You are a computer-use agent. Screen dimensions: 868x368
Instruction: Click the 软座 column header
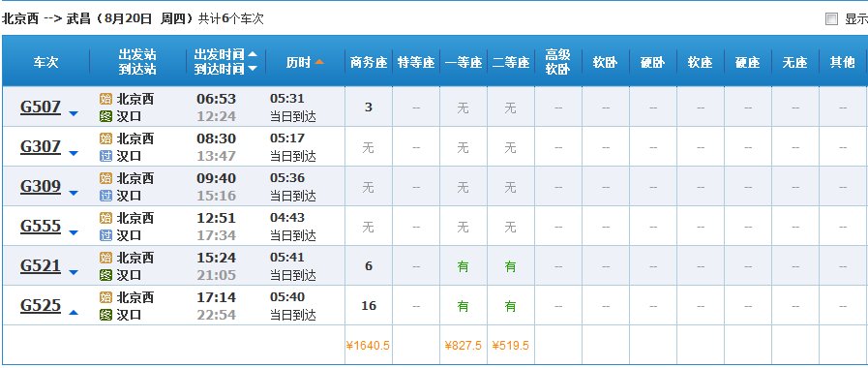[x=701, y=63]
